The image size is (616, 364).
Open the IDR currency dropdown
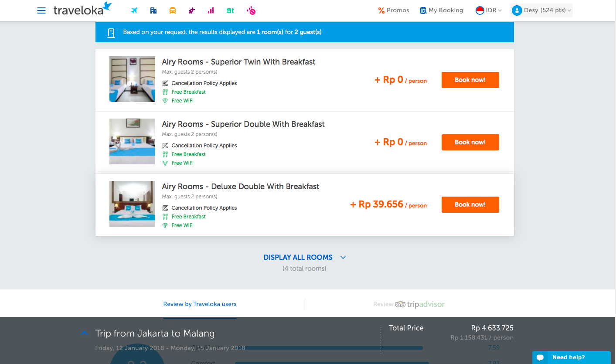point(489,10)
